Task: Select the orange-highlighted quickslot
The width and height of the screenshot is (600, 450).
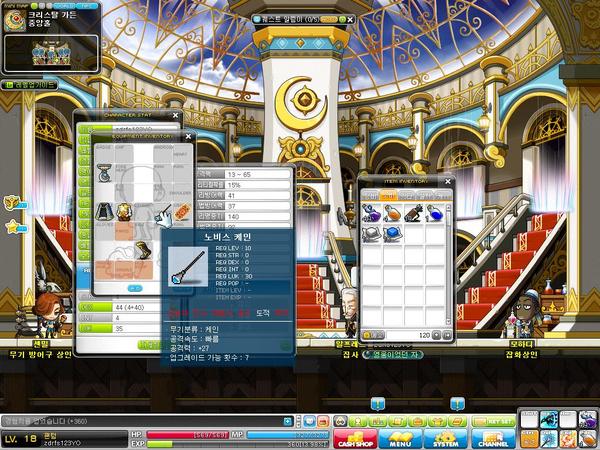Action: pos(530,439)
